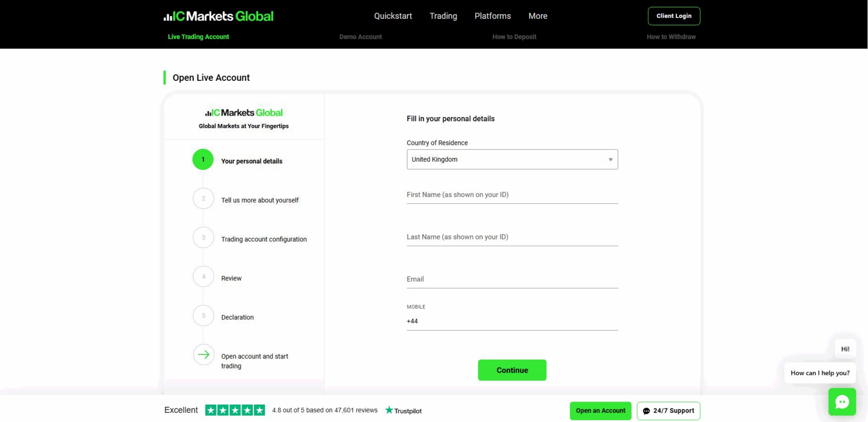
Task: Click 'Tell us more about yourself' step
Action: (x=260, y=200)
